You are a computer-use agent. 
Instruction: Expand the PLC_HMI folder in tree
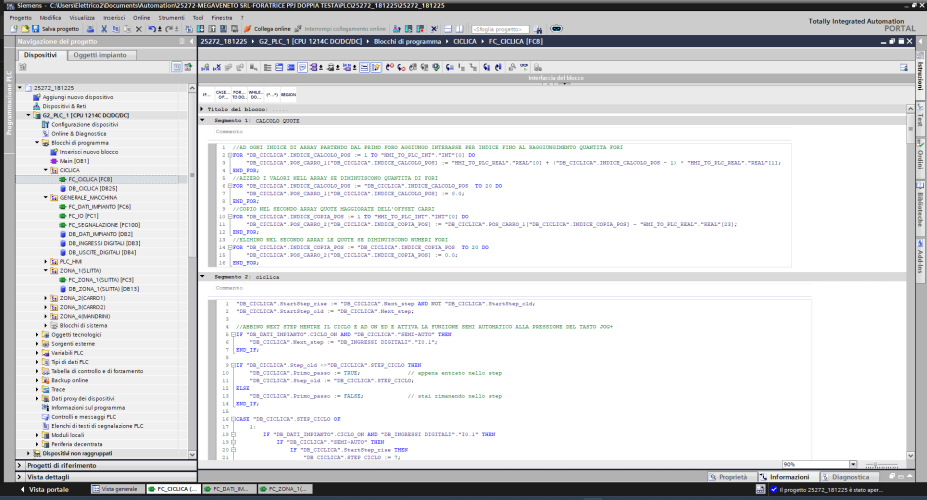(44, 260)
